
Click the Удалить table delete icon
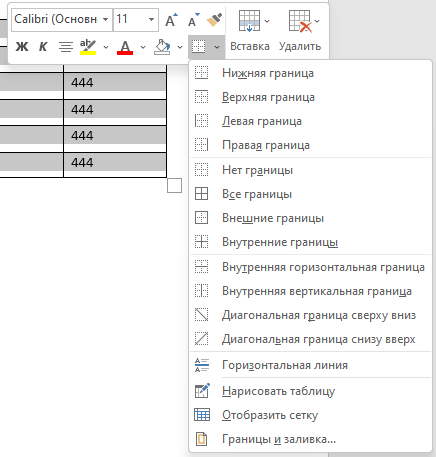tap(300, 21)
